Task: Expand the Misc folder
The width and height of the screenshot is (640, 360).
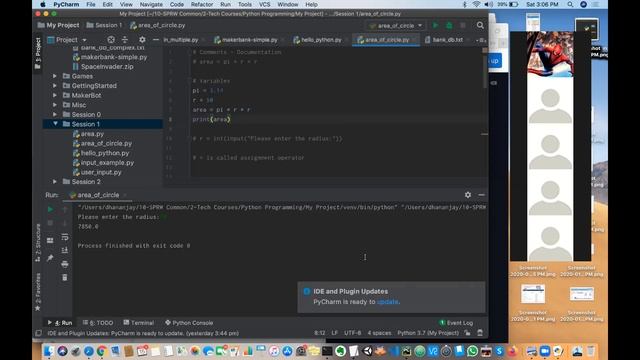Action: (55, 105)
